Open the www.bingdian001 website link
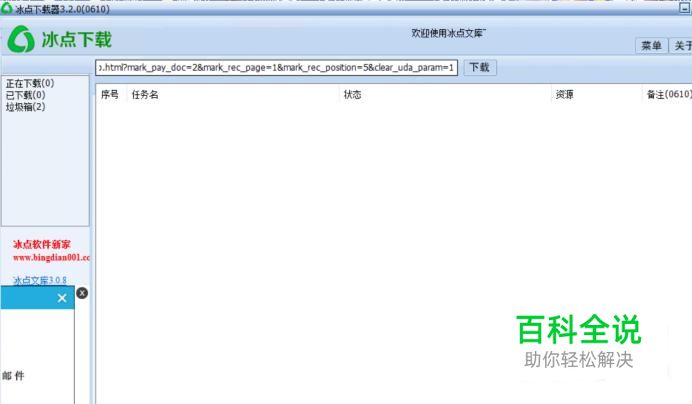This screenshot has height=404, width=692. [x=51, y=257]
